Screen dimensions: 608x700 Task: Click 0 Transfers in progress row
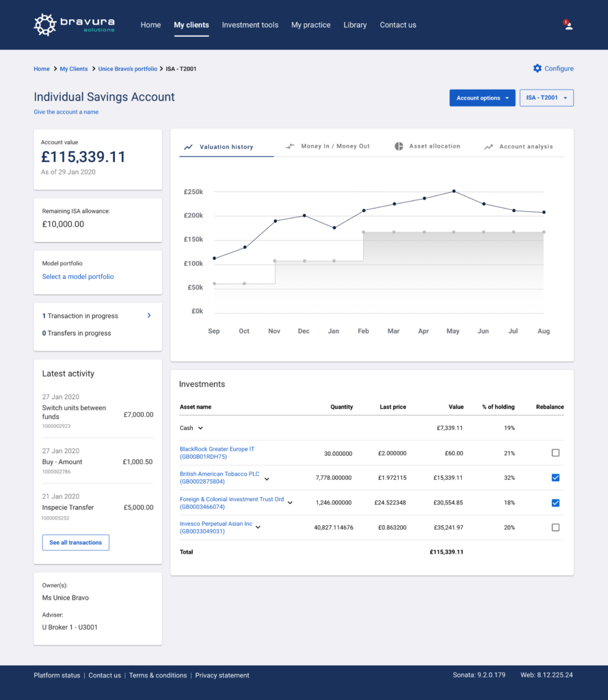[x=77, y=333]
